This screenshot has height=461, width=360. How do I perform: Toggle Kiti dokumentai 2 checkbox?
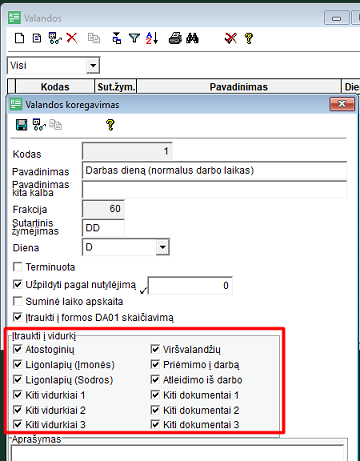point(155,410)
